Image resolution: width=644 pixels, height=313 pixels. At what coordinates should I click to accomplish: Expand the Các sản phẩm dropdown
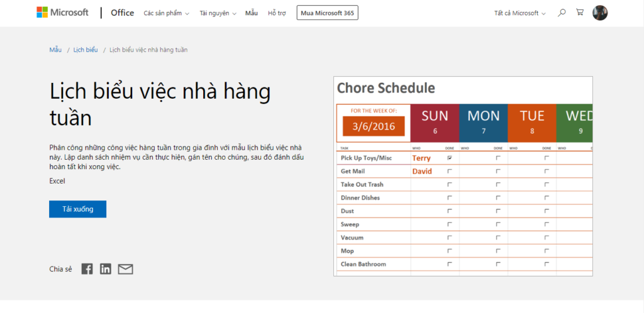(x=166, y=13)
